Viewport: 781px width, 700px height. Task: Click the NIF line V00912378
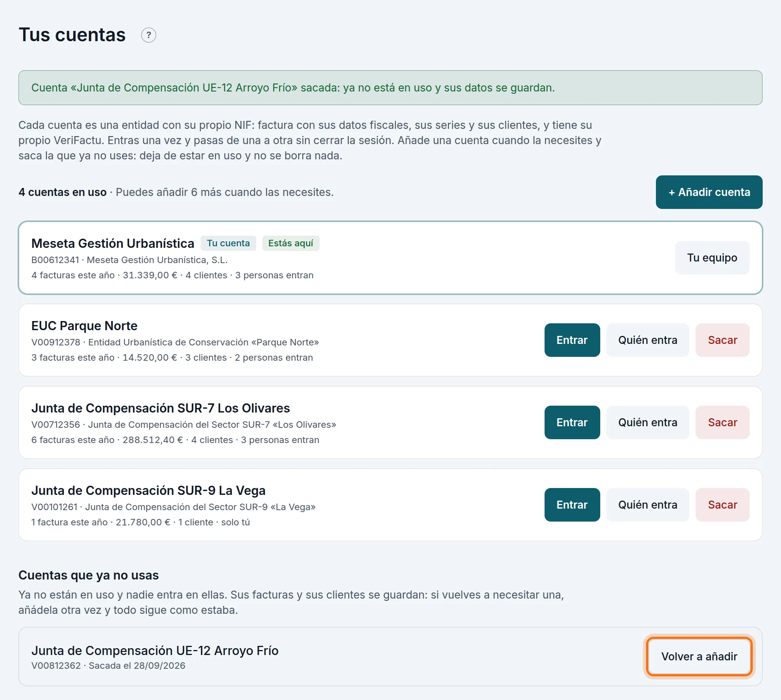[x=175, y=342]
